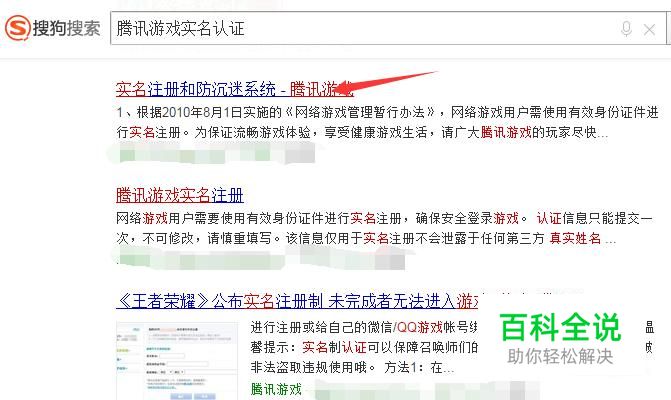This screenshot has width=671, height=400.
Task: Open 《王者荣耀》公布实名注册制 result link
Action: point(297,301)
